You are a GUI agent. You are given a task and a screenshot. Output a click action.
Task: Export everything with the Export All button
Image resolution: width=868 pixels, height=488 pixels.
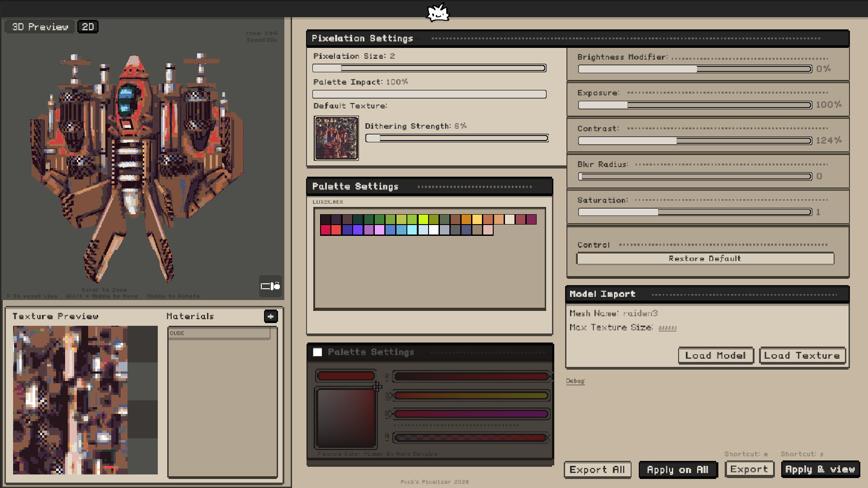597,469
